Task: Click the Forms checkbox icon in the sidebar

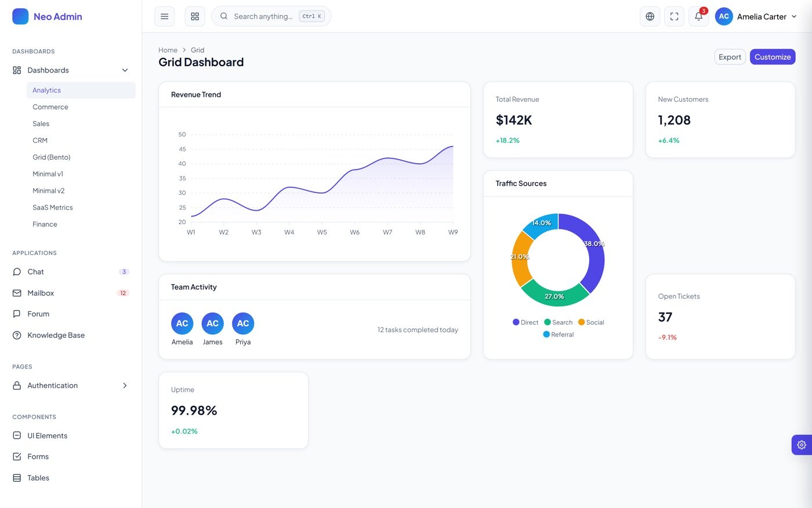Action: (x=17, y=456)
